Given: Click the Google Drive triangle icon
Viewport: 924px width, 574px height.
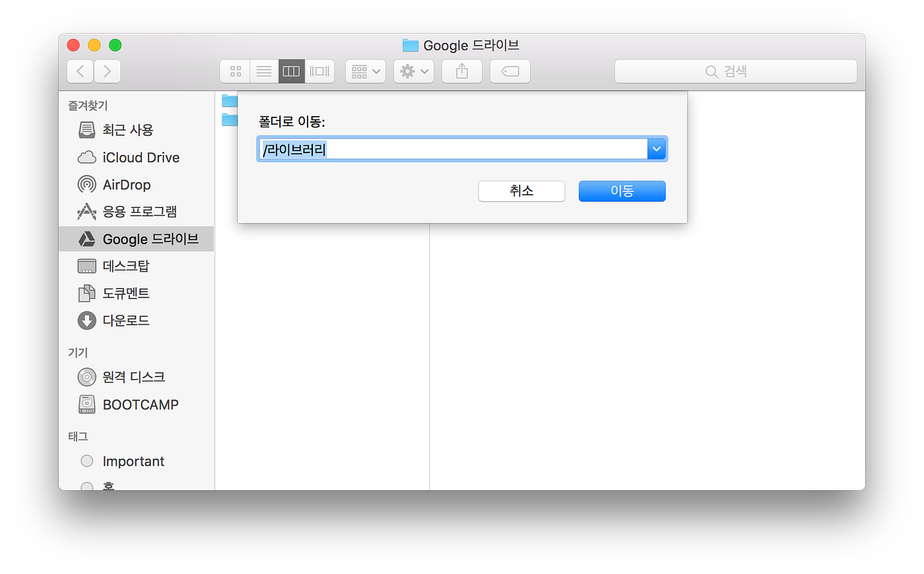Looking at the screenshot, I should 86,239.
